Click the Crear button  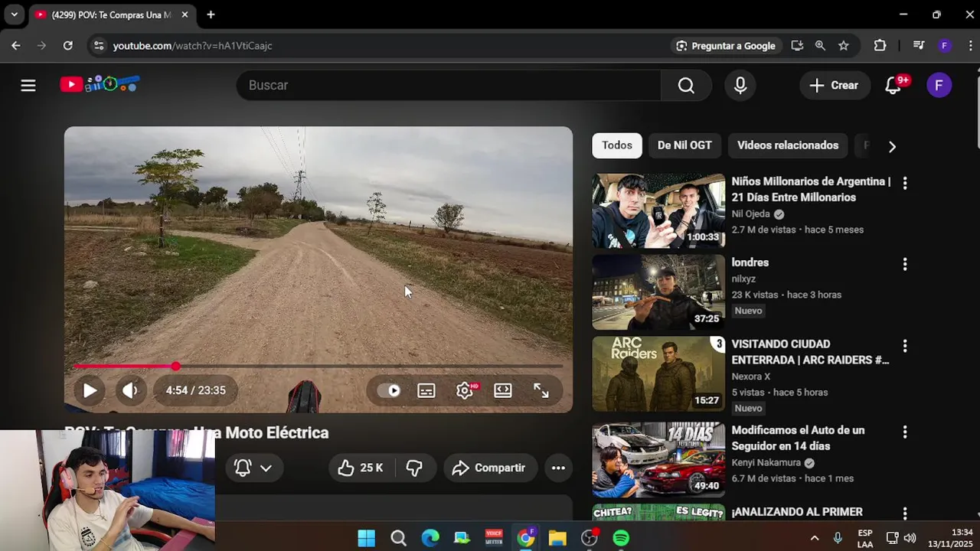(835, 85)
